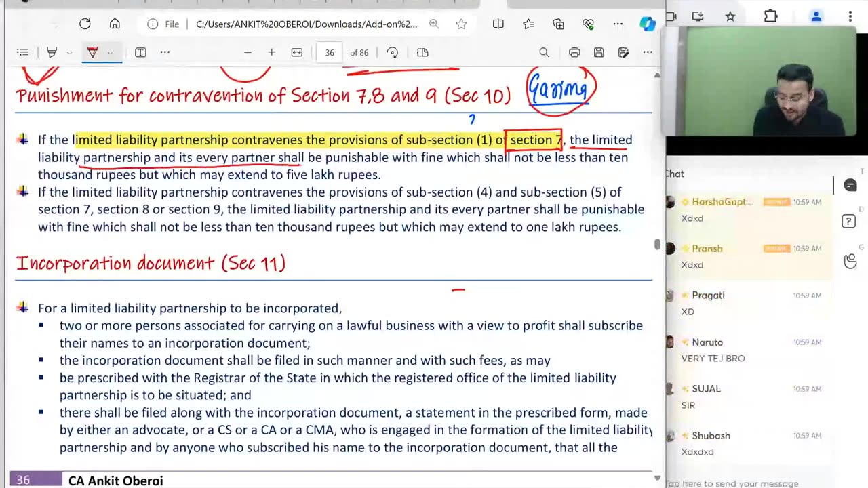The height and width of the screenshot is (488, 868).
Task: Open the split screen option
Action: (498, 24)
